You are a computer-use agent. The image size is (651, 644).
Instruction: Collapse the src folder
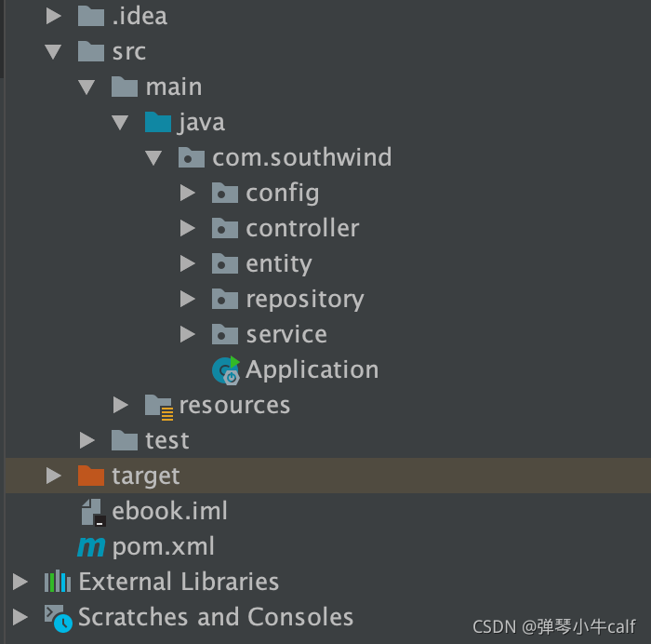(x=53, y=51)
